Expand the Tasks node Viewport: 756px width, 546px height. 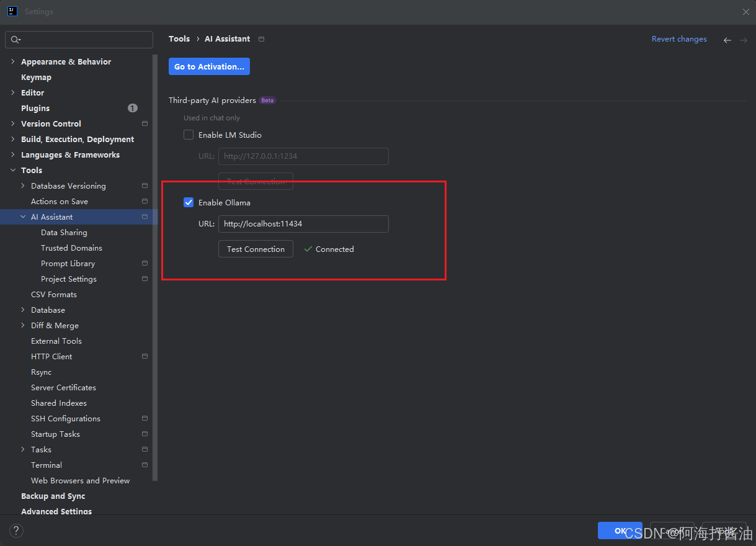[x=23, y=449]
